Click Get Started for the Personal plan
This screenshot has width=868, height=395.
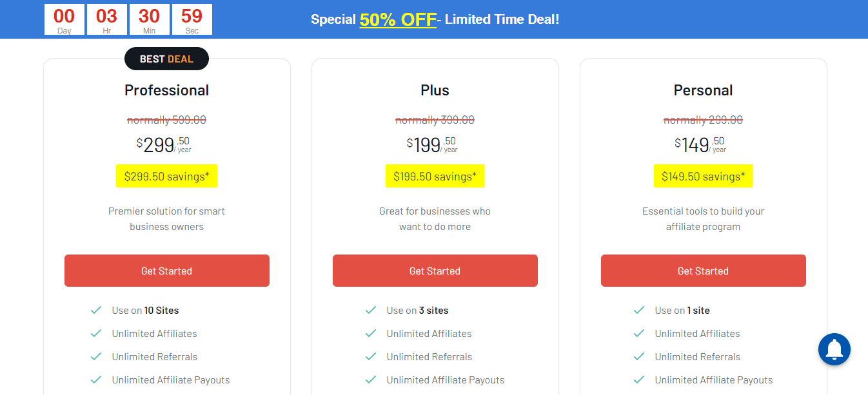[x=703, y=271]
